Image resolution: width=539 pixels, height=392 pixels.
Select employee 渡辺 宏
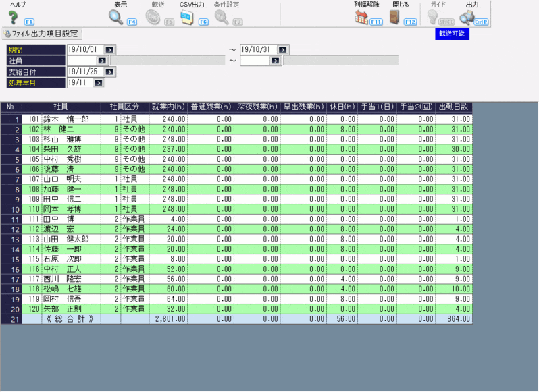click(59, 229)
